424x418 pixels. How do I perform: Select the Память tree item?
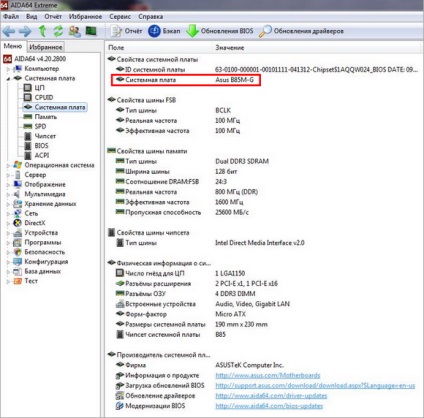click(40, 117)
